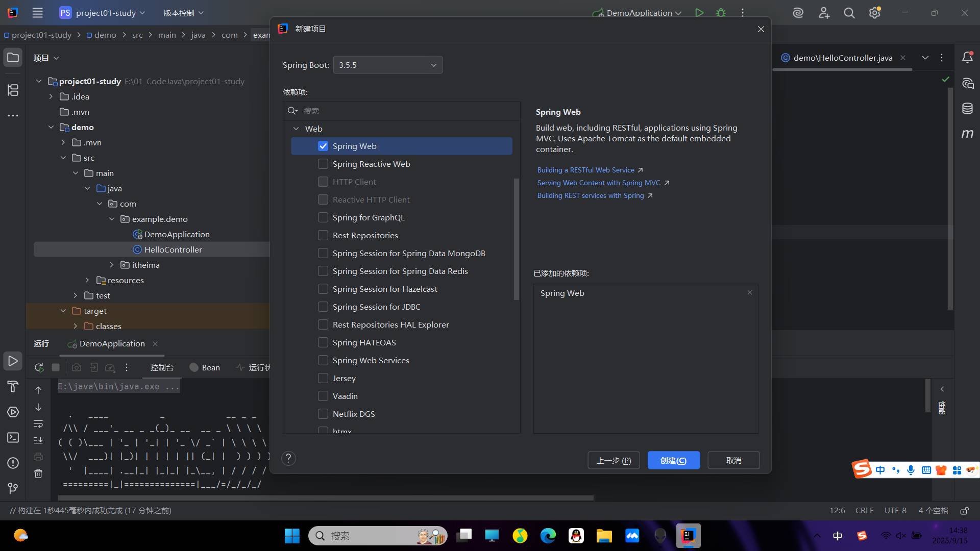Open the notifications bell icon
This screenshot has width=980, height=551.
click(967, 58)
